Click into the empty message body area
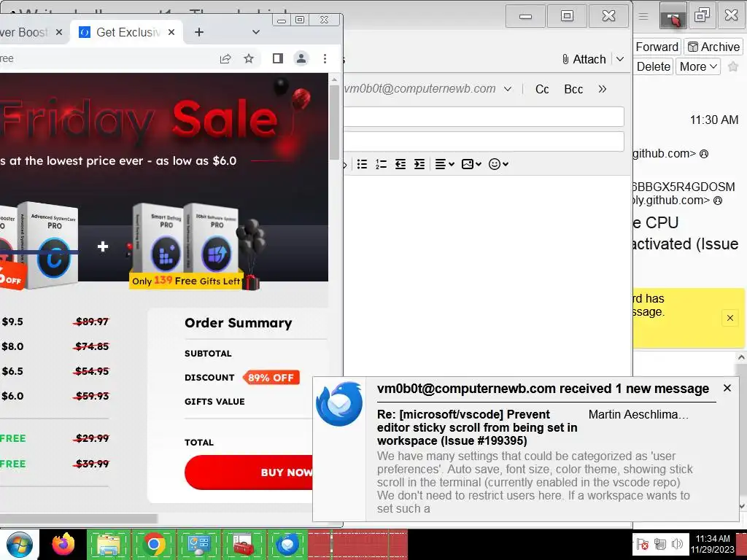 (487, 276)
